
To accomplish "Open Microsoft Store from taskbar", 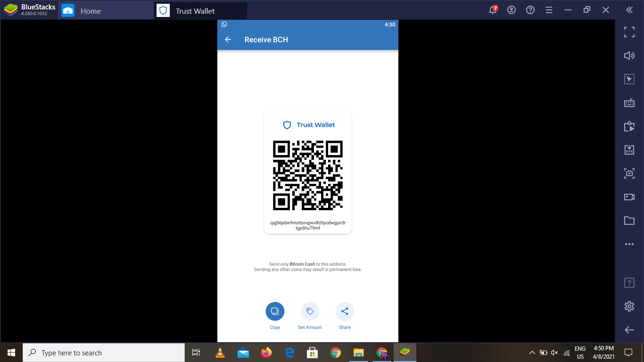I will 312,353.
